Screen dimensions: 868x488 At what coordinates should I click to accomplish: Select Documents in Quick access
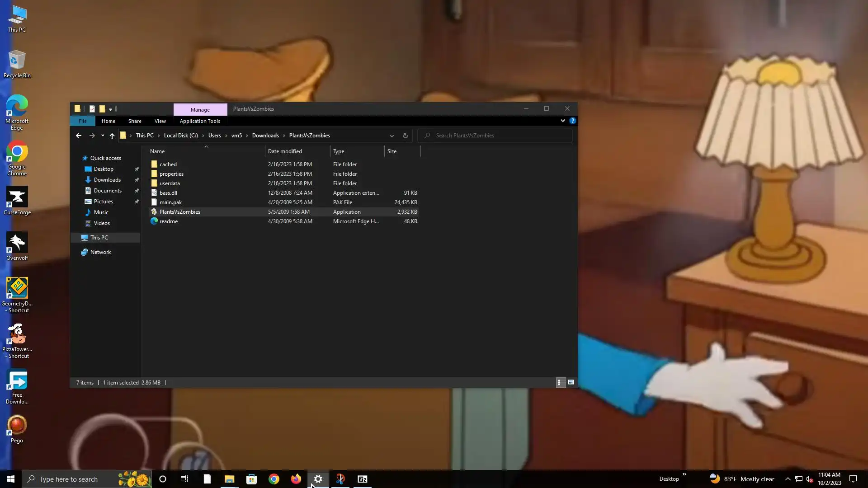(108, 191)
